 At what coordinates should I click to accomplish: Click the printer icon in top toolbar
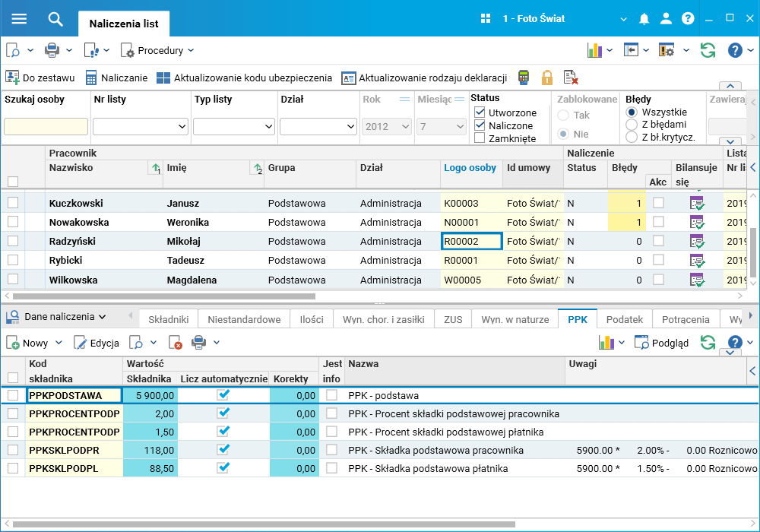coord(52,50)
